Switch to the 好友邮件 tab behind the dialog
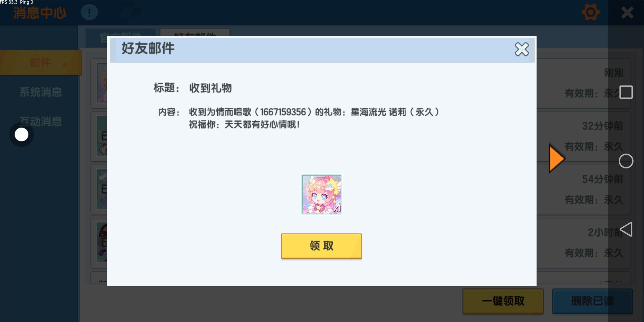Image resolution: width=644 pixels, height=322 pixels. click(x=195, y=33)
